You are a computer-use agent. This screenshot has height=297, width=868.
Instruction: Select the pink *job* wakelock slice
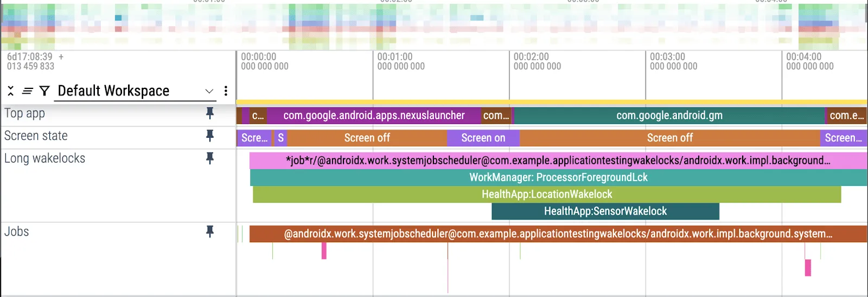coord(558,160)
